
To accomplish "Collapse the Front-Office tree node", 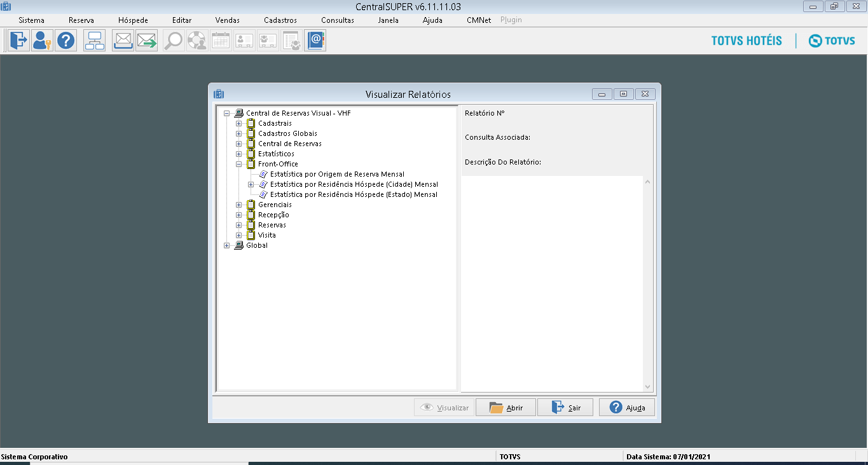I will tap(239, 164).
